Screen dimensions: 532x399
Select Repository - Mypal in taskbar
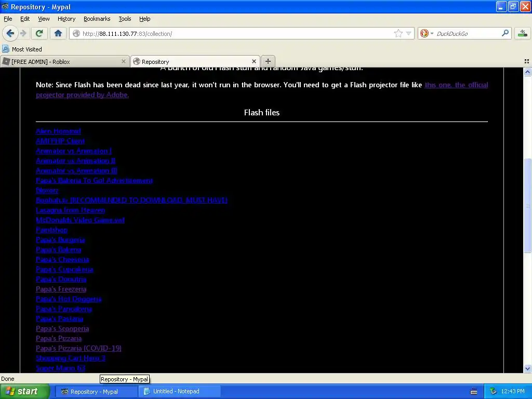pyautogui.click(x=96, y=392)
